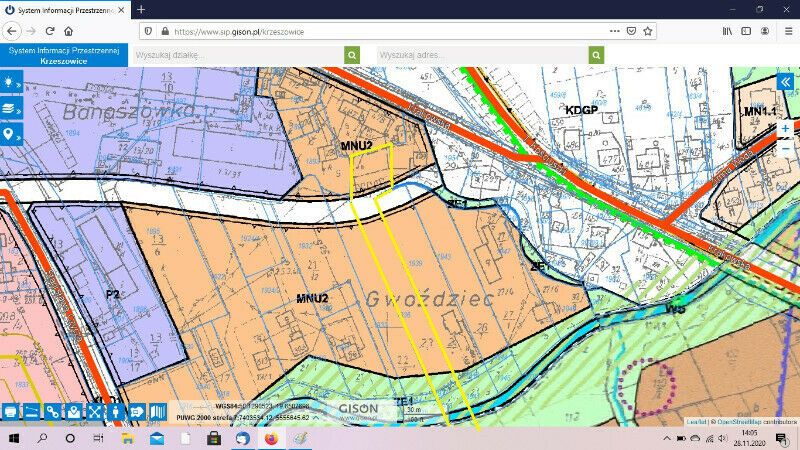The image size is (800, 450).
Task: Select the map marker location tool
Action: click(x=73, y=411)
